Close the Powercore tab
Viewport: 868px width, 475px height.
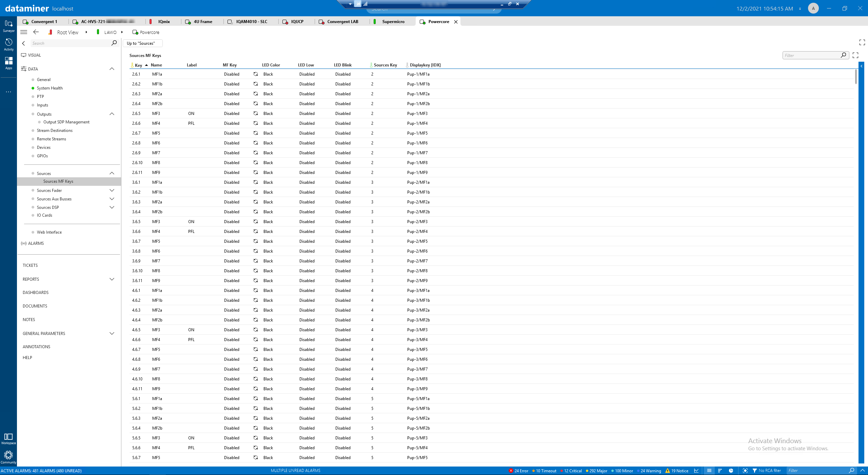456,22
